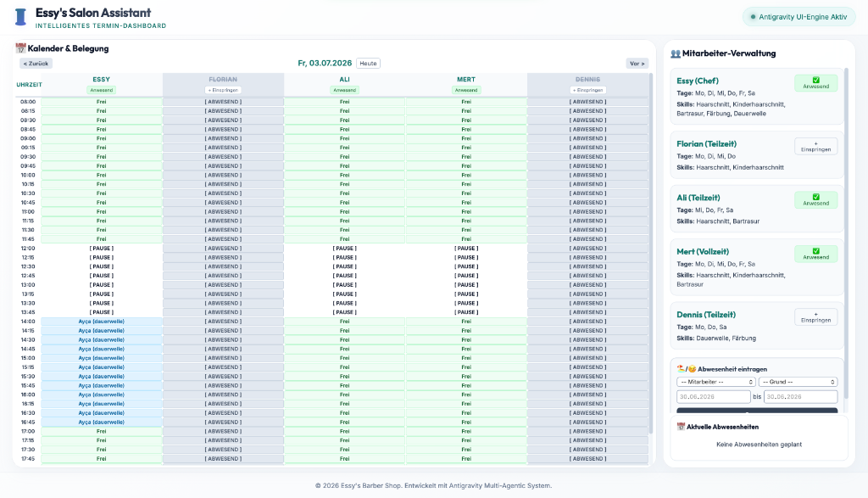Open the Mitarbeiter dropdown
The image size is (868, 498).
(715, 382)
